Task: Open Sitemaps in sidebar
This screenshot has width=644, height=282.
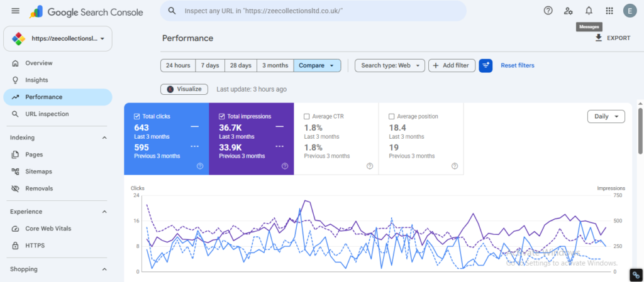Action: pos(57,171)
